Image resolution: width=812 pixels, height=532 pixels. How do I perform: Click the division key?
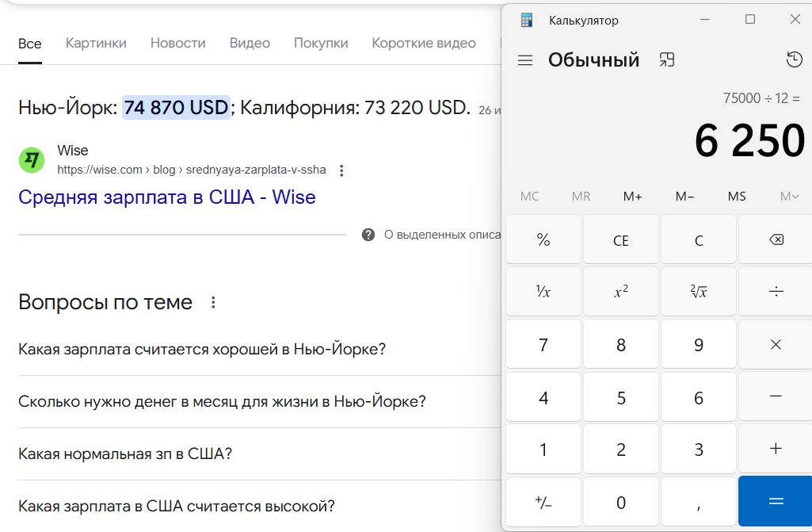pos(776,292)
